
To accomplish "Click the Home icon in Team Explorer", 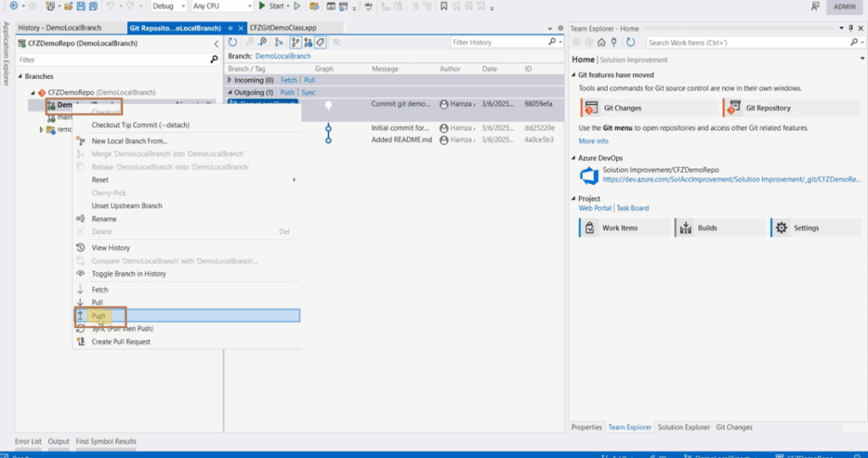I will [602, 42].
